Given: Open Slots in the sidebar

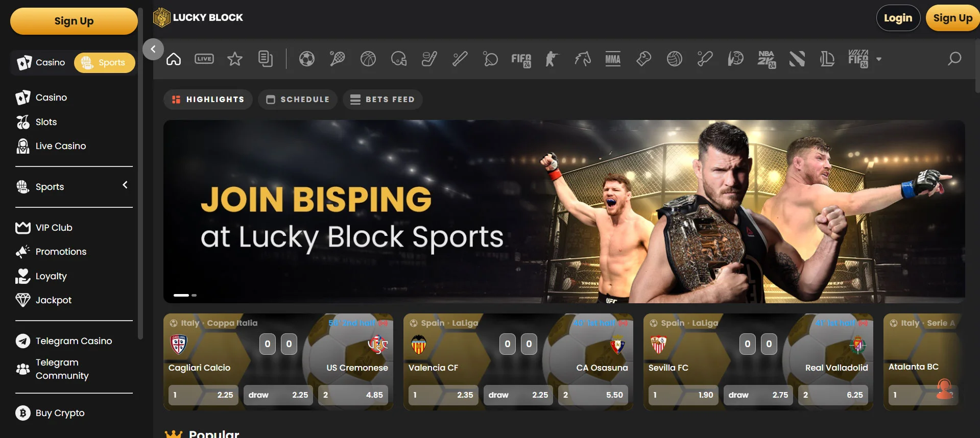Looking at the screenshot, I should point(36,122).
